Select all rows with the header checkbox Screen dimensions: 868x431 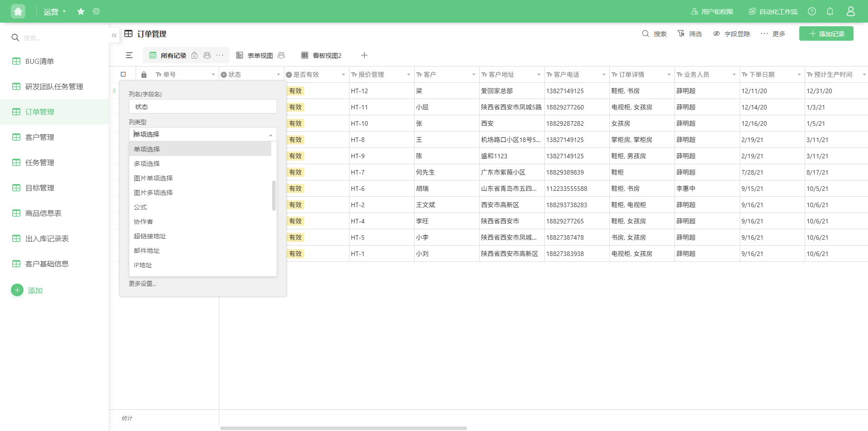pyautogui.click(x=123, y=74)
